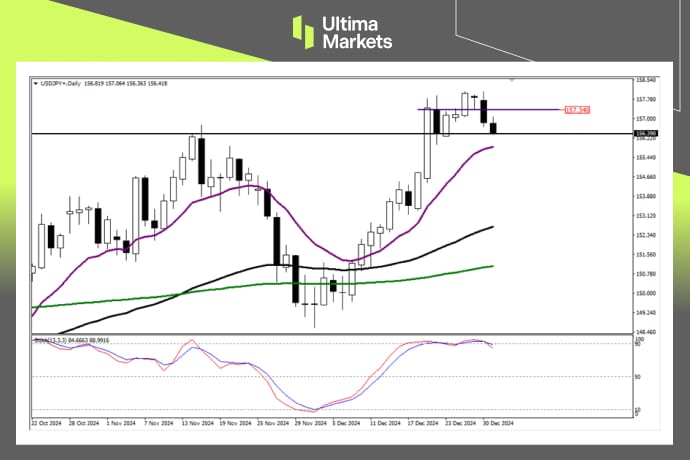Viewport: 690px width, 460px height.
Task: Click the Stoch(13,3,3) indicator label
Action: [50, 341]
